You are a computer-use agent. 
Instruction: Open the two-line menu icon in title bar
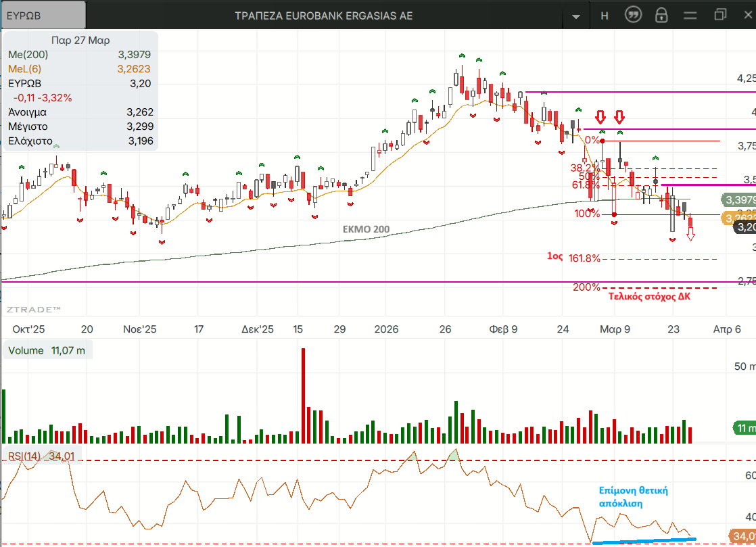point(690,16)
